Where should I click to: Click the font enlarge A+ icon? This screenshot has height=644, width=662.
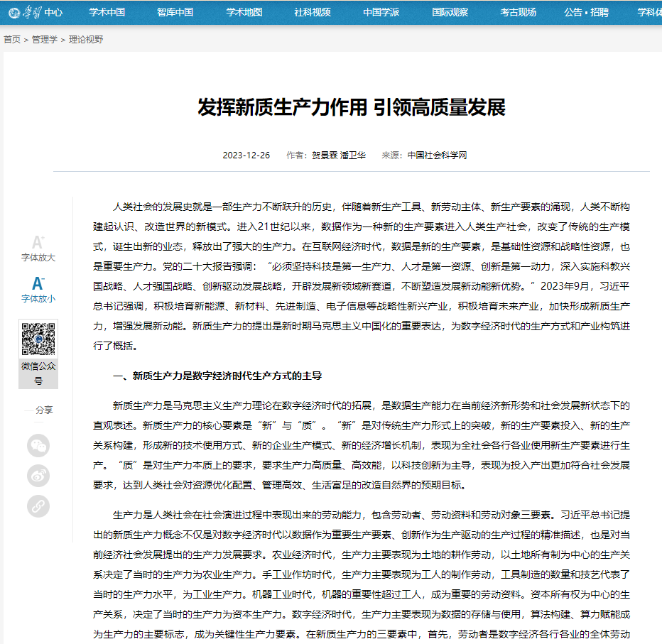(x=38, y=242)
